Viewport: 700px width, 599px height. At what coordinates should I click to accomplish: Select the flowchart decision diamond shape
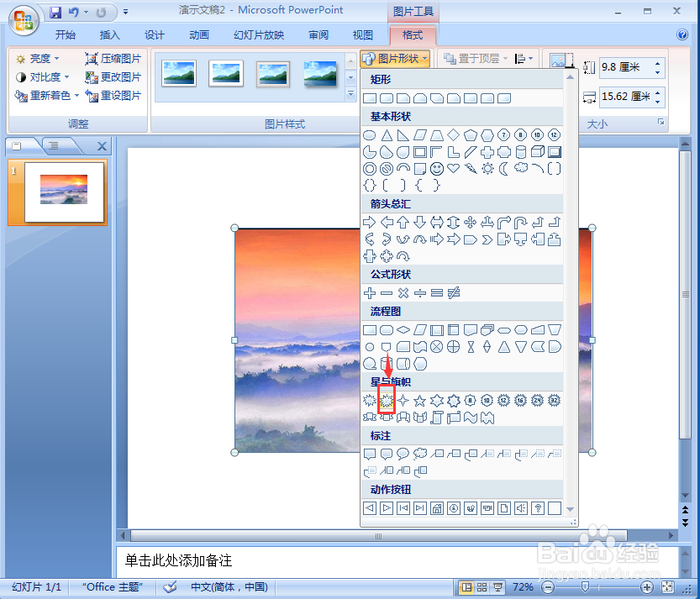(x=403, y=330)
